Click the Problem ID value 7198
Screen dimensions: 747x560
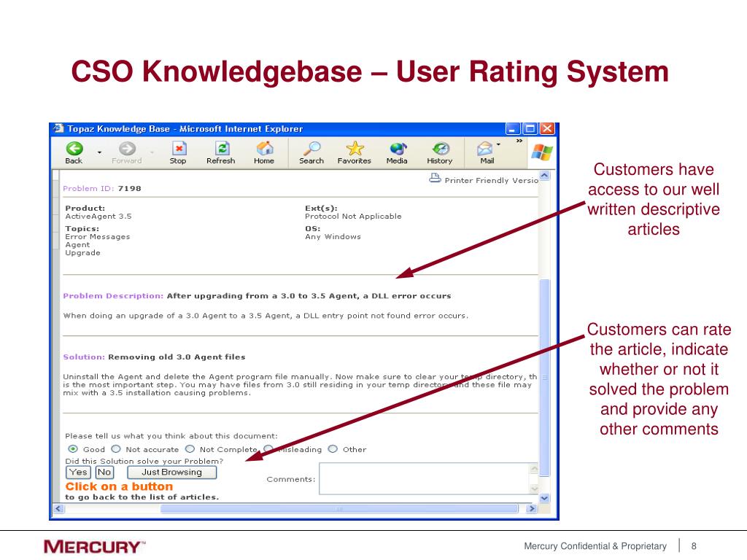[x=130, y=189]
